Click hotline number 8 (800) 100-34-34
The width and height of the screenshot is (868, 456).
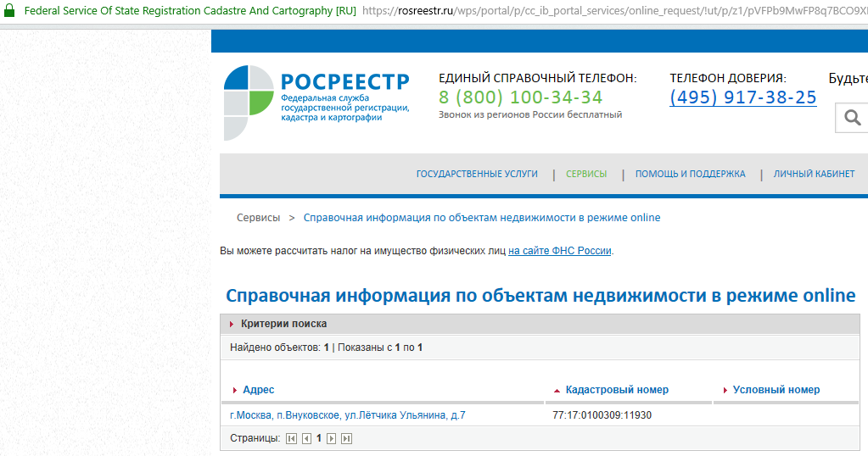(x=520, y=97)
